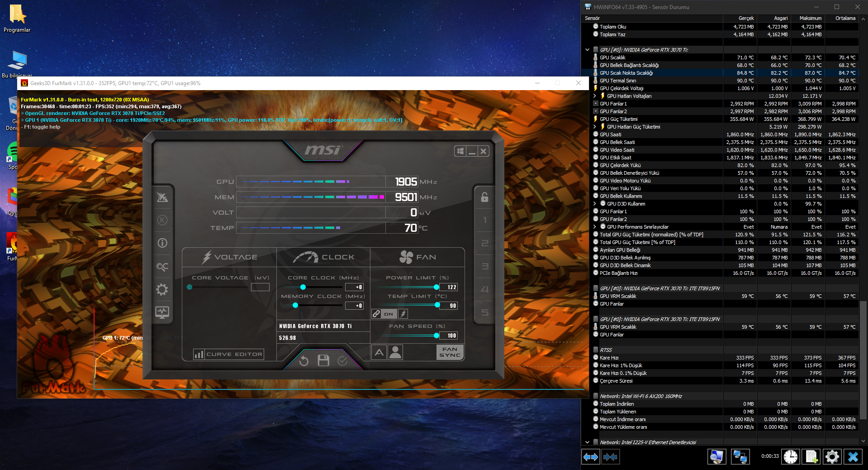Click the Memory Clock offset field
Screen dimensions: 868x470
pos(354,306)
